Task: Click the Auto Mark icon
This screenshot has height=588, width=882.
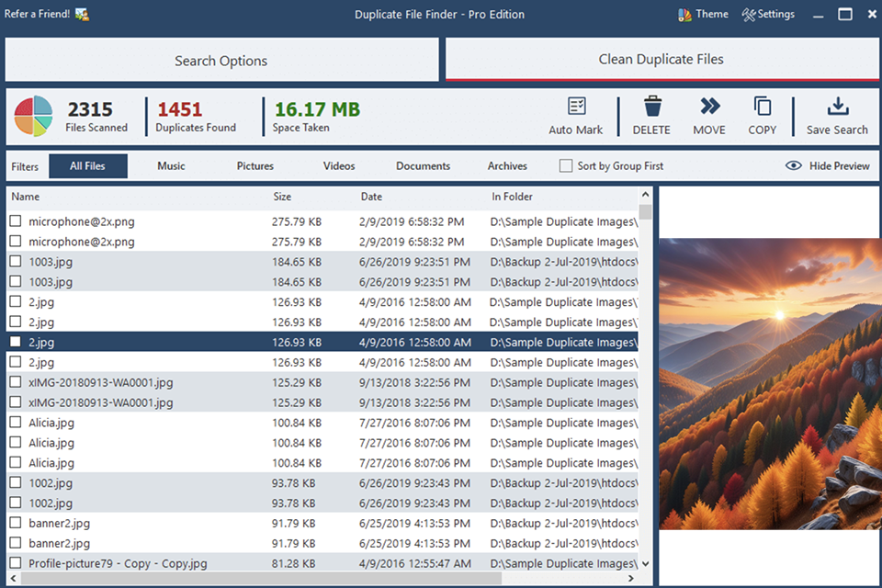Action: tap(576, 107)
